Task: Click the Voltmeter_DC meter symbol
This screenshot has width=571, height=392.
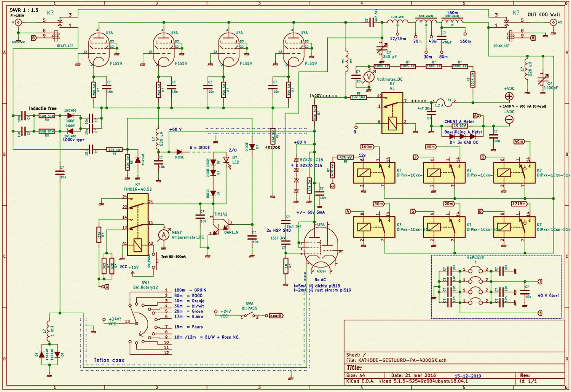Action: coord(368,77)
